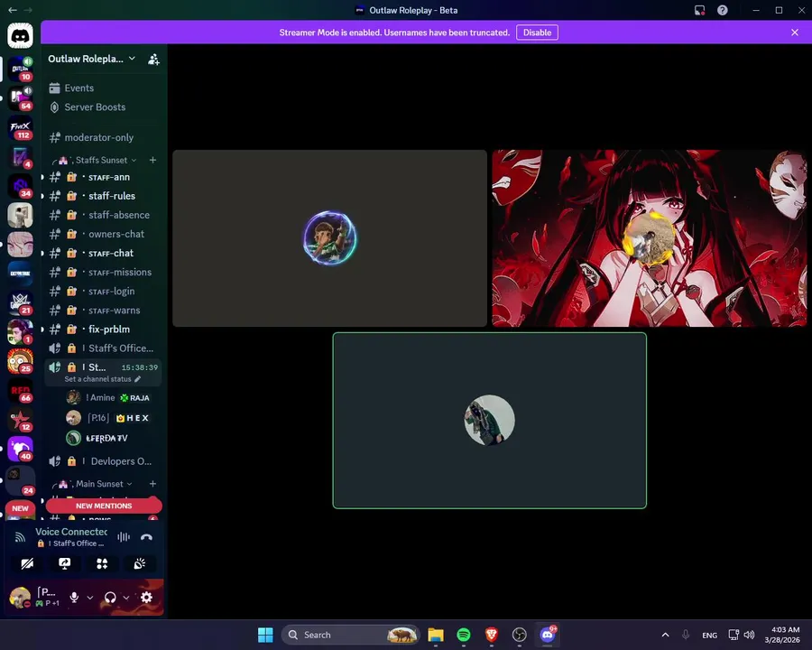
Task: Open Outlaw Roleplay server dropdown menu
Action: pos(92,59)
